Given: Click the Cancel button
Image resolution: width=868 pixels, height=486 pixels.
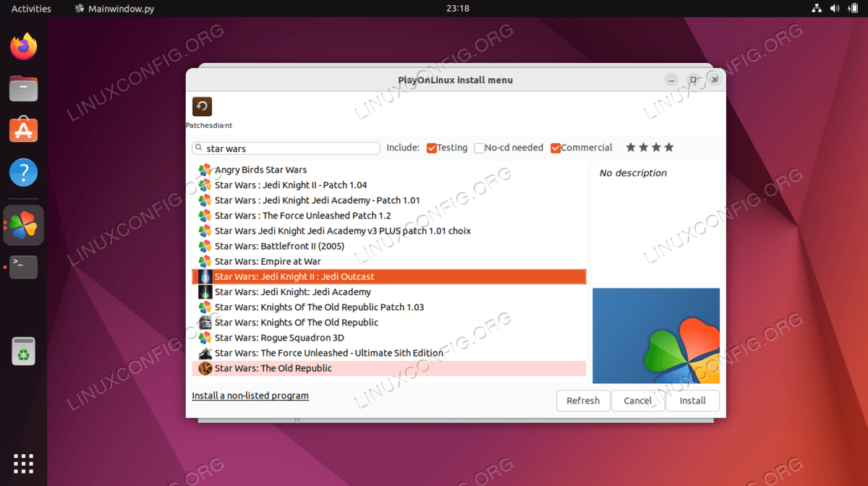Looking at the screenshot, I should pos(638,401).
